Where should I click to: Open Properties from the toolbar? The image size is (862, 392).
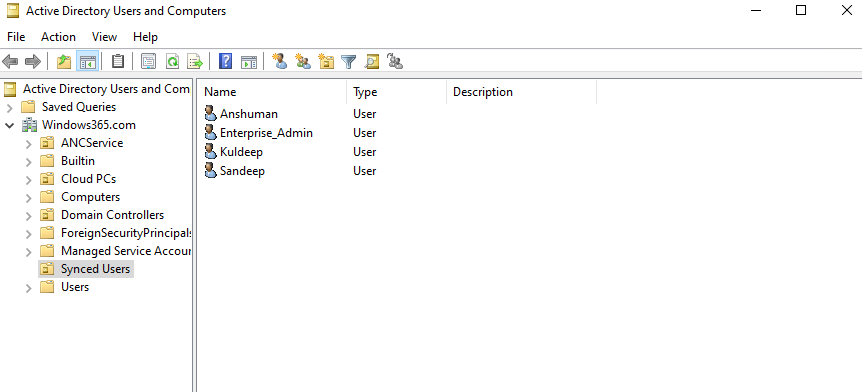[148, 61]
